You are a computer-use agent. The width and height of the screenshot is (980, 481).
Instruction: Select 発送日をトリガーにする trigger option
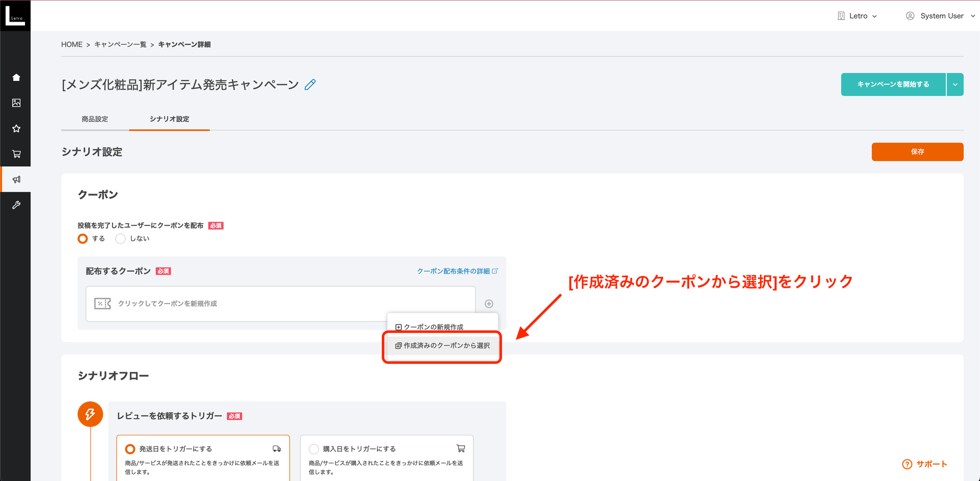click(130, 448)
